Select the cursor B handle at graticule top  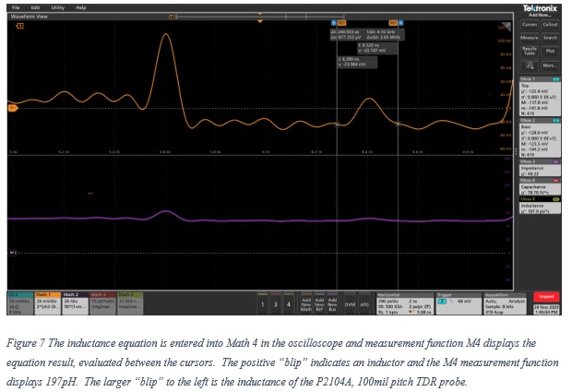point(333,23)
